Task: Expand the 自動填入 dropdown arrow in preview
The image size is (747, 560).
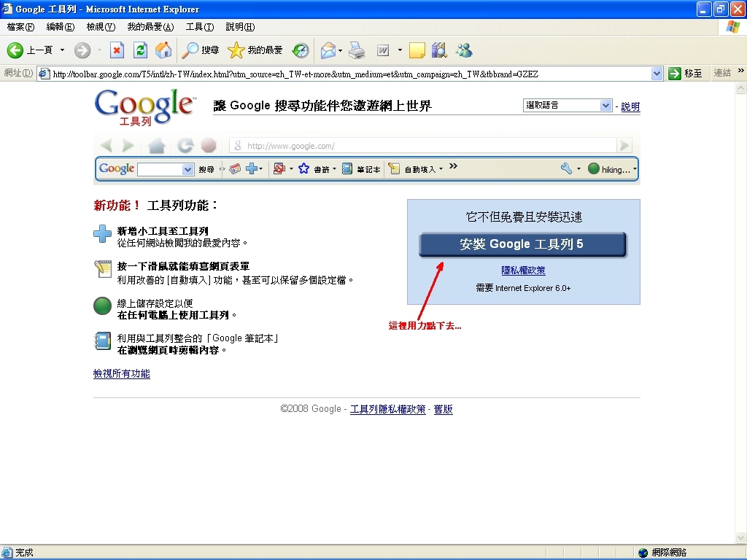Action: 441,169
